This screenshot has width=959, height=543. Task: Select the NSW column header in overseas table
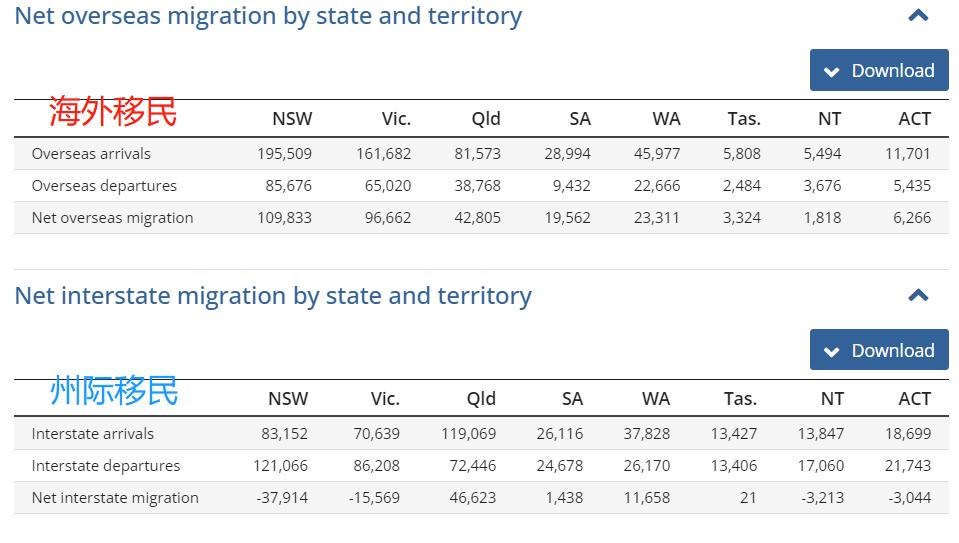click(x=292, y=119)
